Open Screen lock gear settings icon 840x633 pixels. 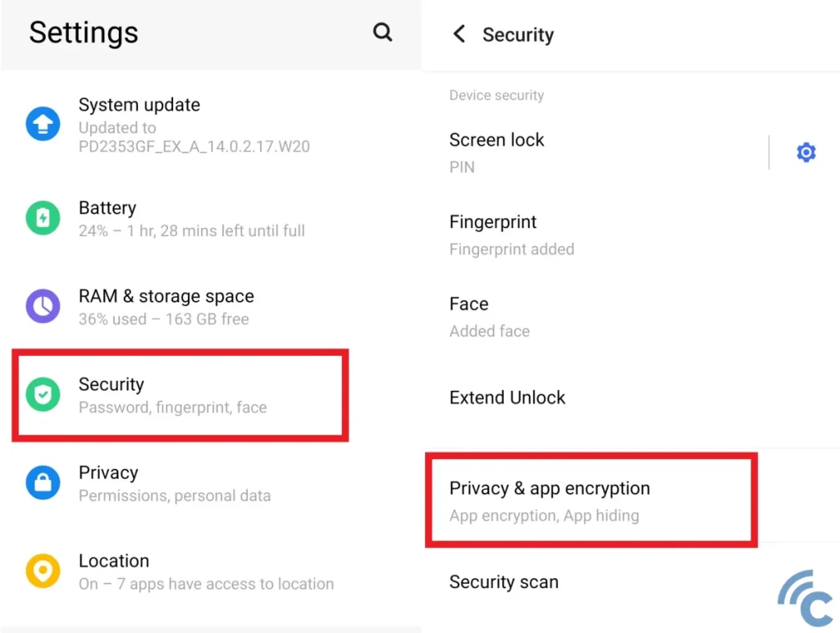point(806,153)
